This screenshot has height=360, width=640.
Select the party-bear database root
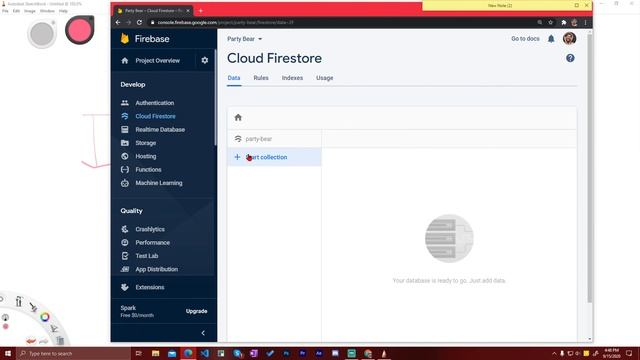pyautogui.click(x=259, y=139)
